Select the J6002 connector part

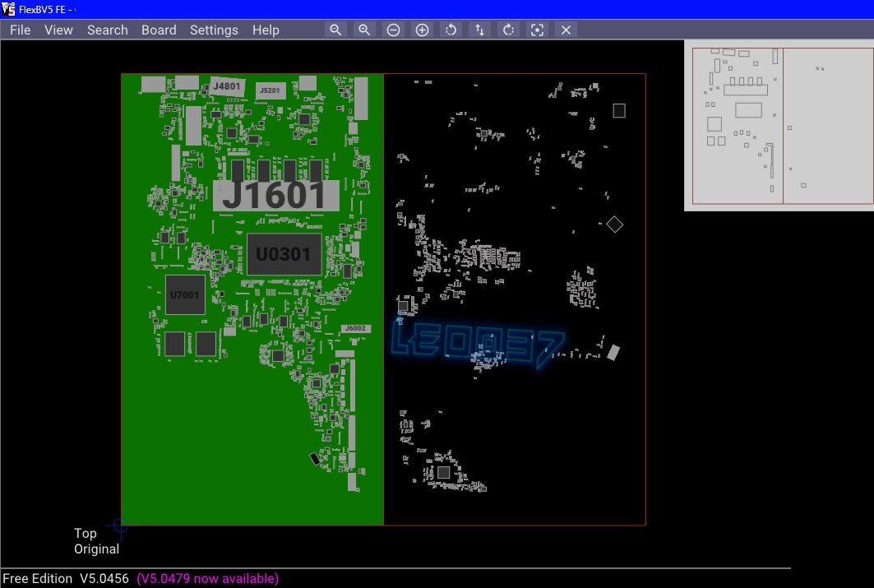pyautogui.click(x=356, y=328)
